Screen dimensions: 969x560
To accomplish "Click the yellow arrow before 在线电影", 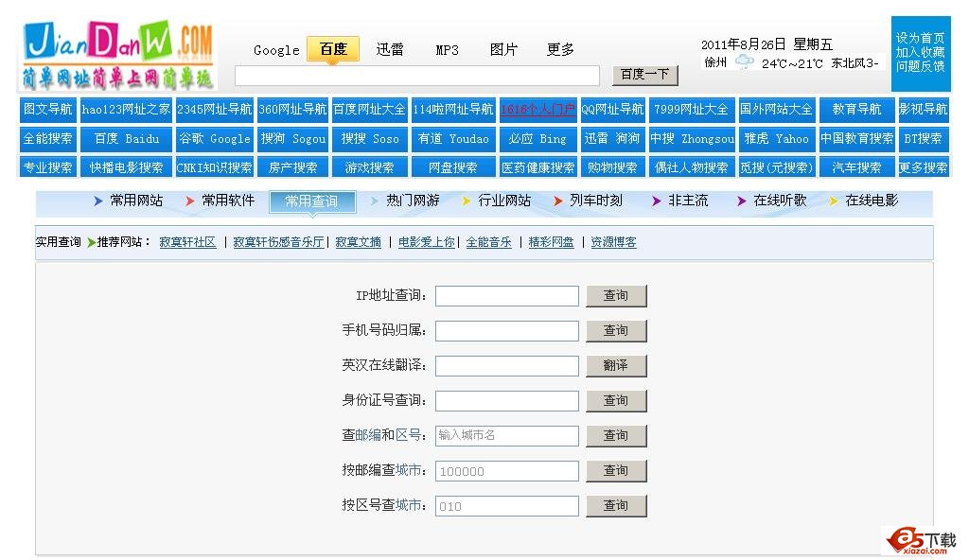I will 833,201.
